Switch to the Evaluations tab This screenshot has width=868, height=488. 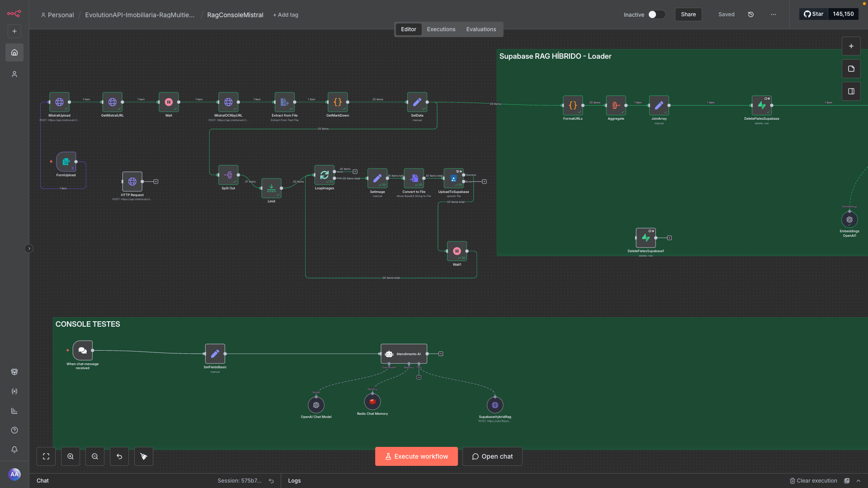pos(481,29)
